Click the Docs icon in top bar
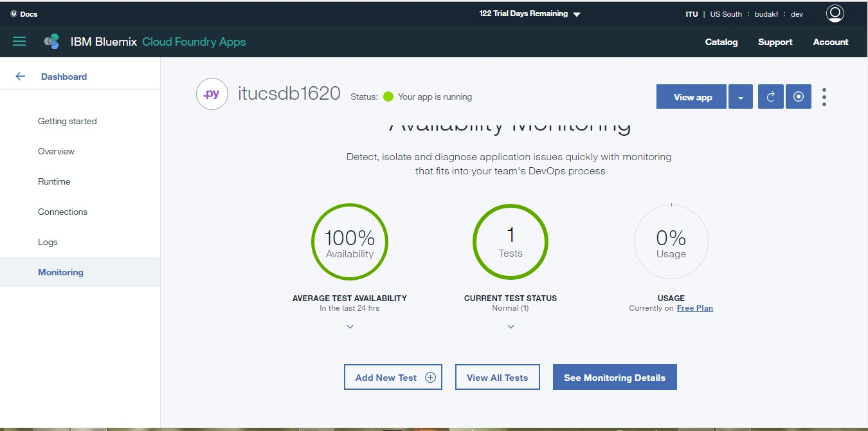 click(x=14, y=14)
